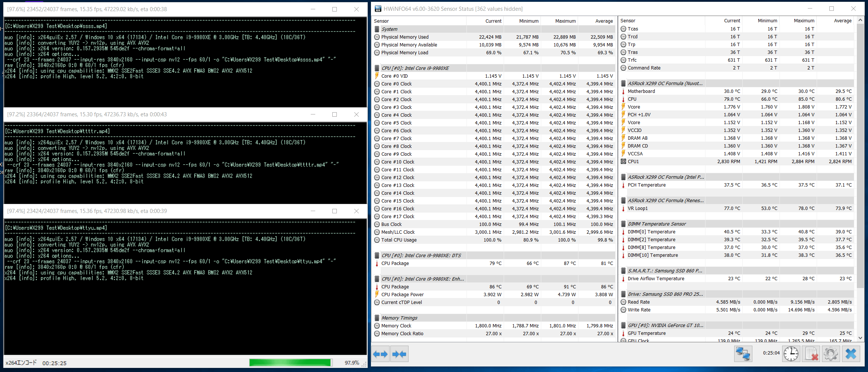This screenshot has height=372, width=868.
Task: Click the clock reset timer icon
Action: 791,353
